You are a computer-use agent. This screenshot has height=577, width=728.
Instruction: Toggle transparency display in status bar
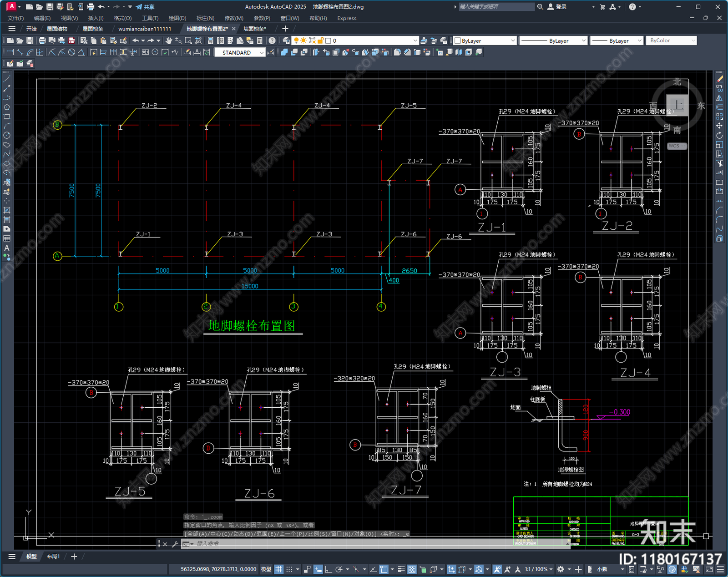point(412,569)
